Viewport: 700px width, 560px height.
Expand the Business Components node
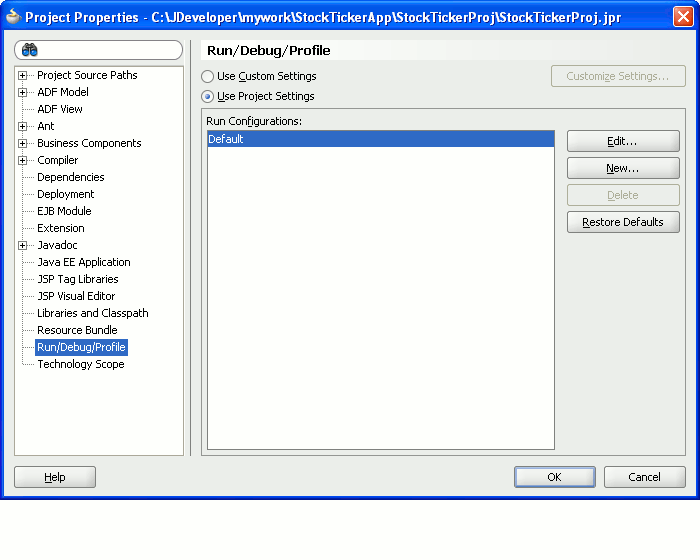23,144
